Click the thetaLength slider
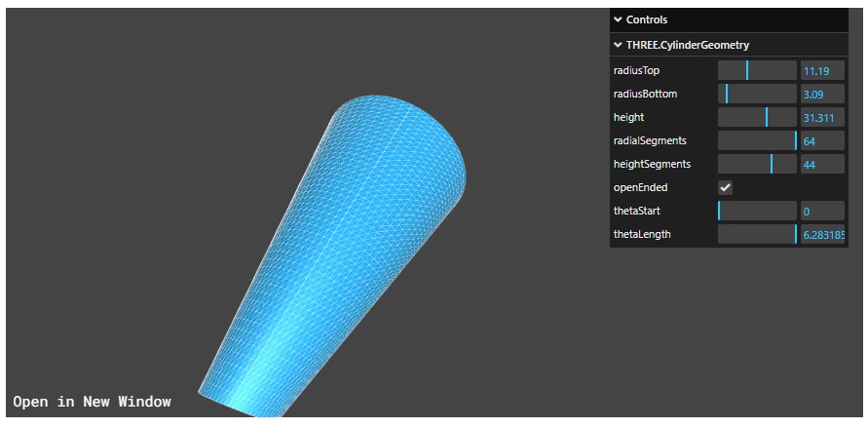The image size is (868, 428). 757,234
